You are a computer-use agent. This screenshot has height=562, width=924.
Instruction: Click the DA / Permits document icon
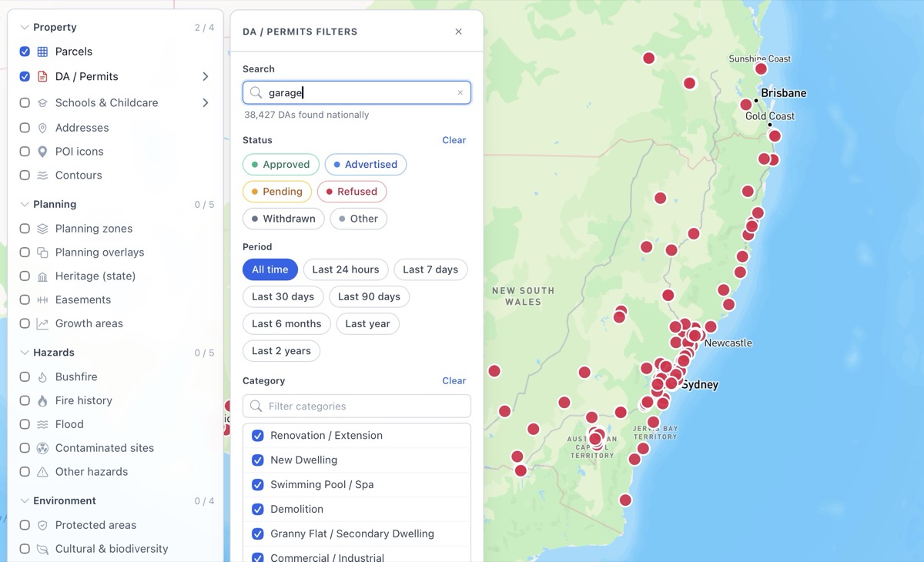[42, 76]
